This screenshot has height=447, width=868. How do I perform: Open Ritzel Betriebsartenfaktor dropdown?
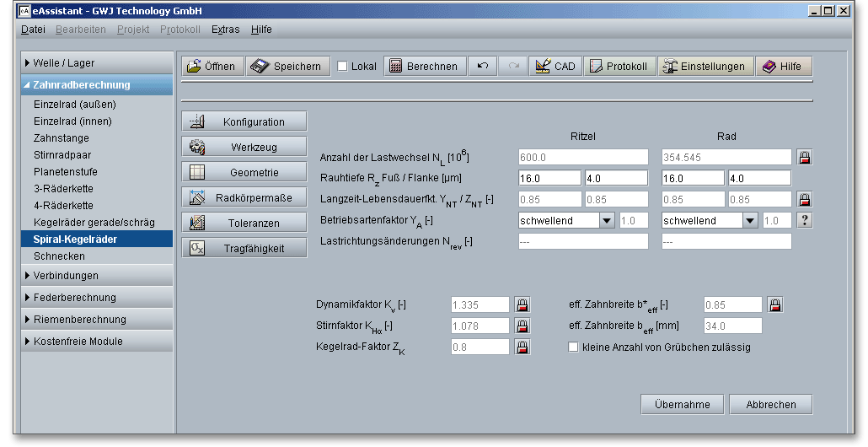coord(607,221)
